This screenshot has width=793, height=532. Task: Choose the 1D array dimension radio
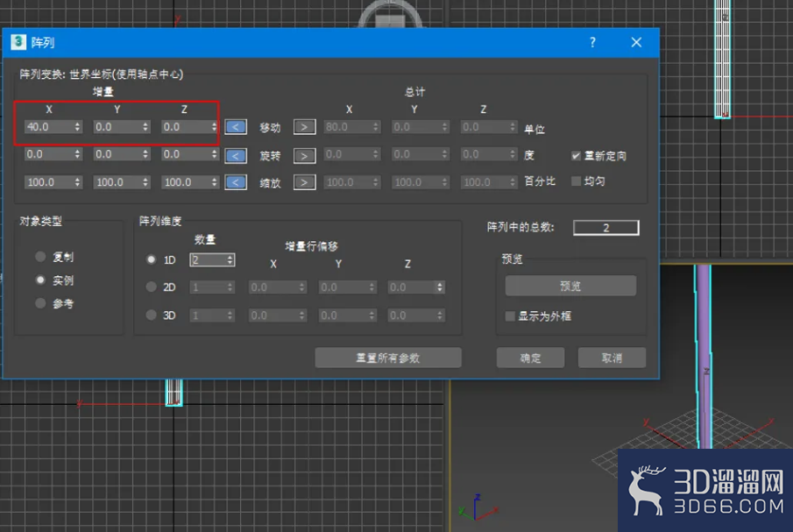tap(151, 259)
